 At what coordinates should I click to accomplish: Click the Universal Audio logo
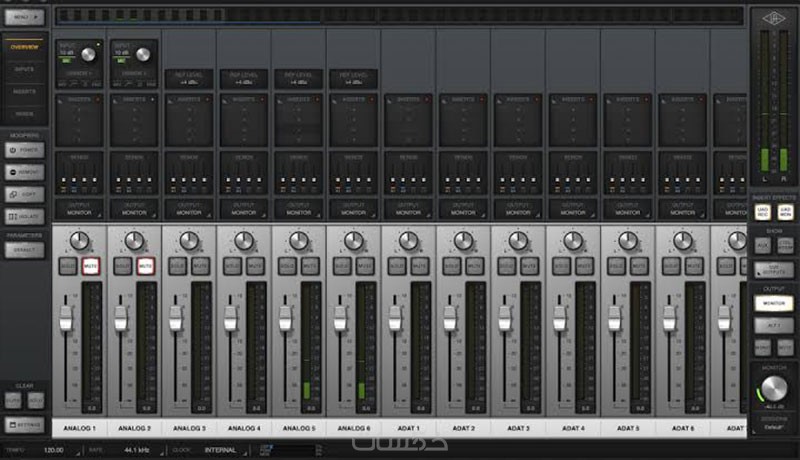[773, 19]
